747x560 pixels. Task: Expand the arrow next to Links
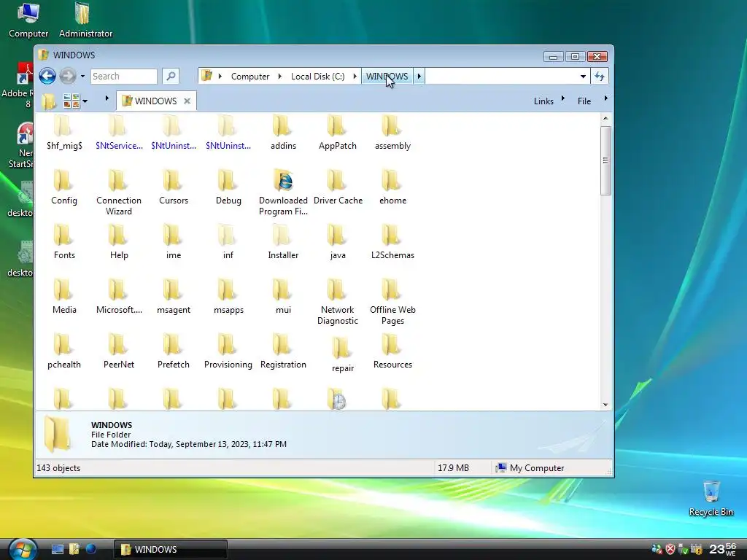tap(563, 98)
